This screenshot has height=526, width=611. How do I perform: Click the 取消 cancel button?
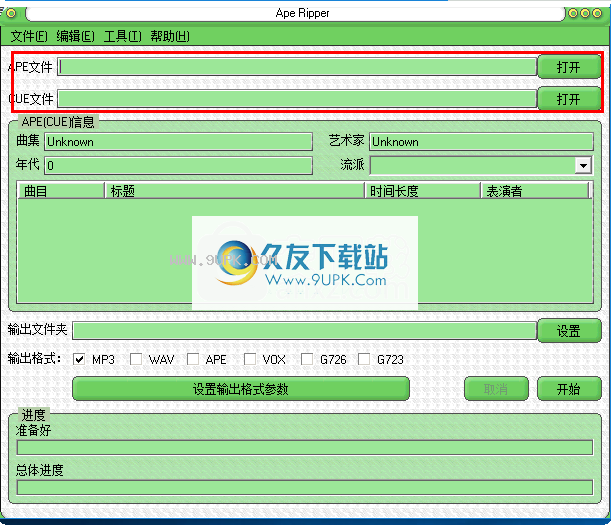(x=496, y=388)
